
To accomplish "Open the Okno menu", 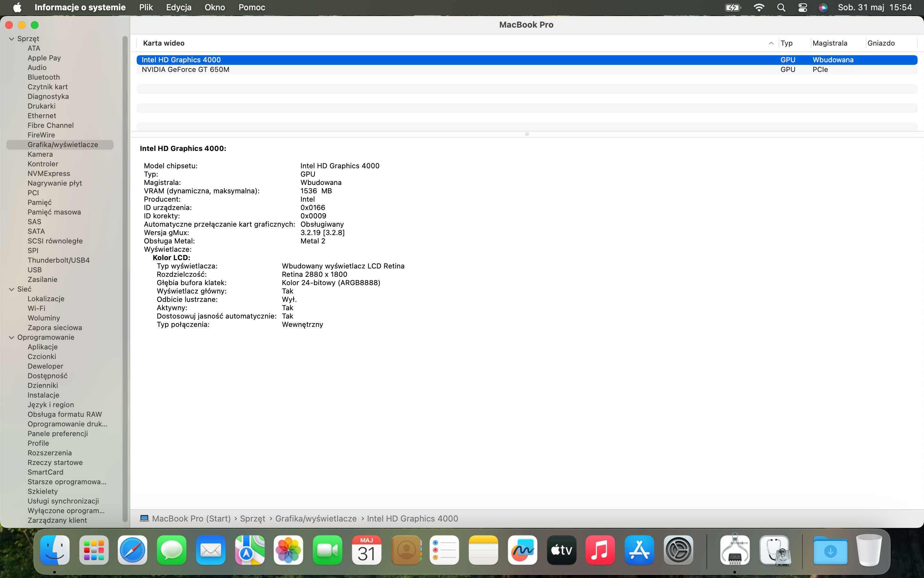I will (215, 7).
